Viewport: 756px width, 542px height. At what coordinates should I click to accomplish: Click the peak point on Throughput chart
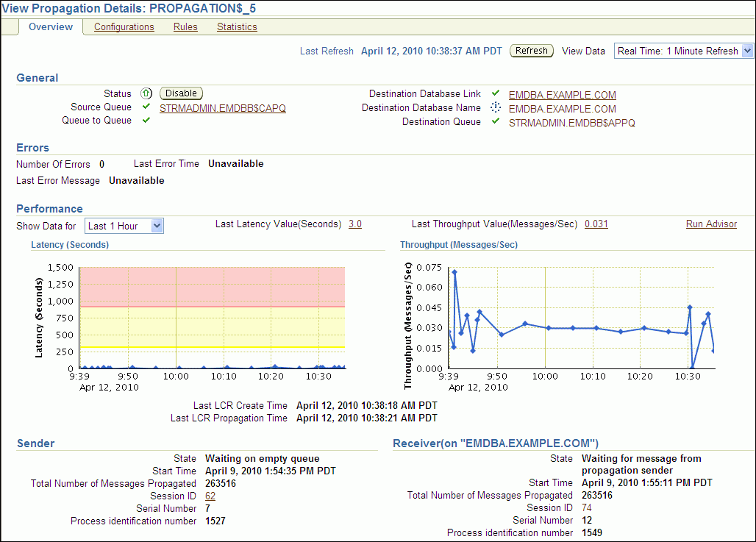[x=454, y=272]
